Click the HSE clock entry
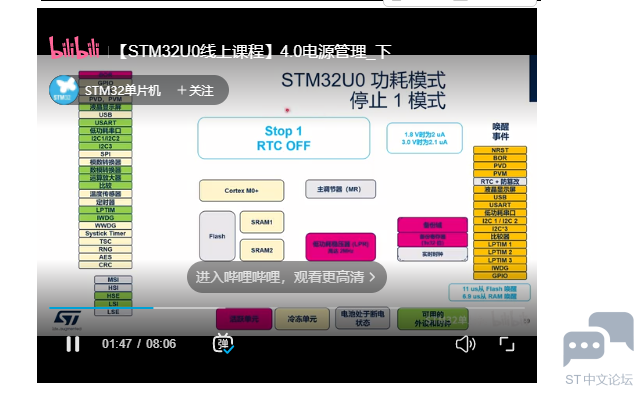 pos(113,296)
